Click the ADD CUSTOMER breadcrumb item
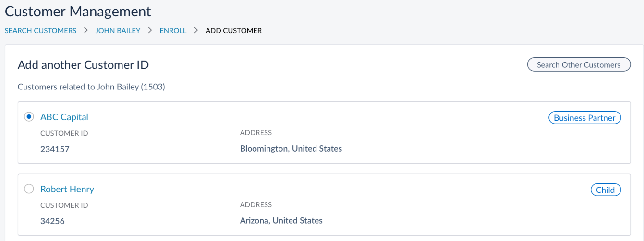This screenshot has width=644, height=241. pyautogui.click(x=233, y=31)
